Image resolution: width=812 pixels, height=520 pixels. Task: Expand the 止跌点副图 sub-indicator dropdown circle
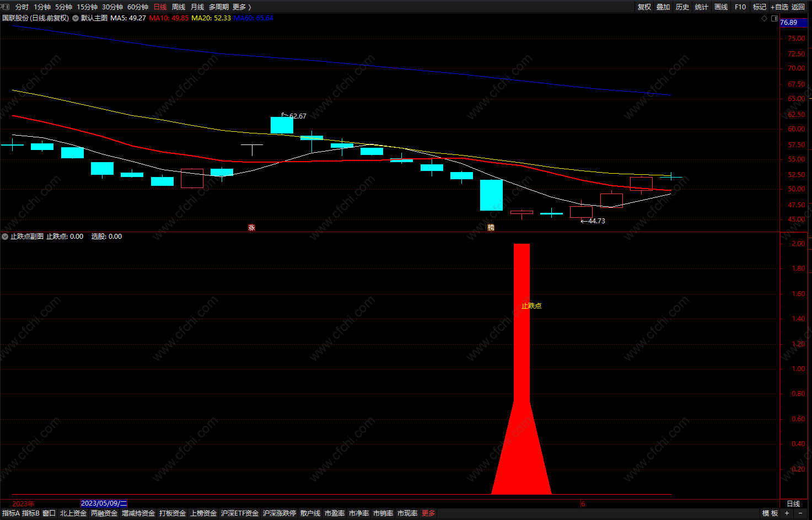[5, 237]
